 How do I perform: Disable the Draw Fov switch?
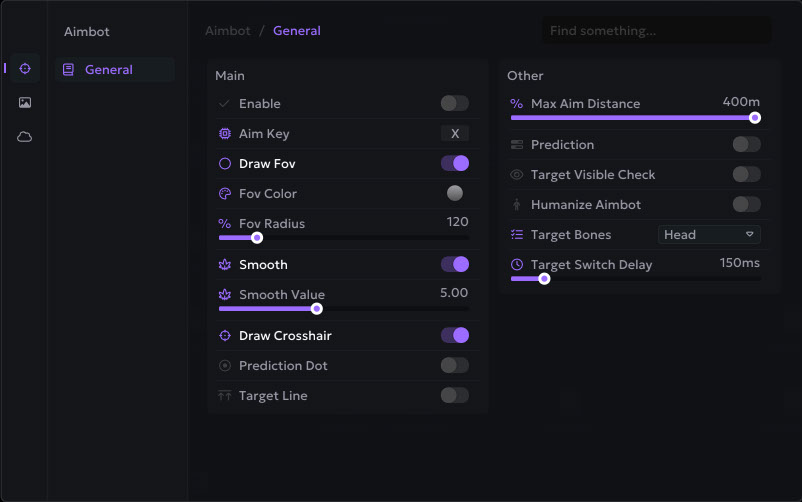[x=454, y=163]
